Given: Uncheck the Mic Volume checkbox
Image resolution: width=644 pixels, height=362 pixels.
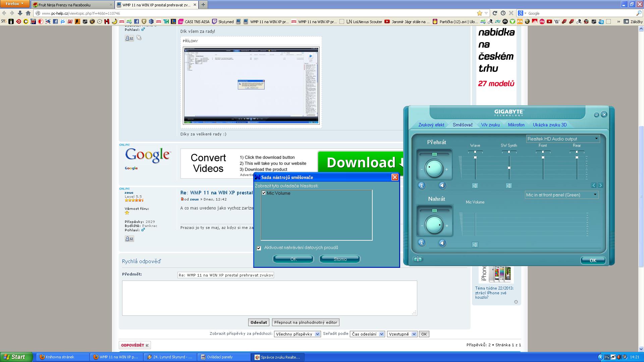Looking at the screenshot, I should (264, 193).
